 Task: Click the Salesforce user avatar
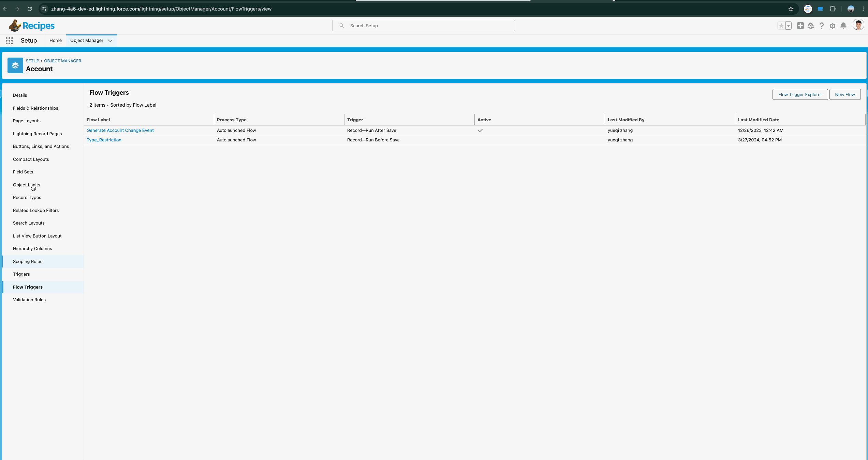858,25
